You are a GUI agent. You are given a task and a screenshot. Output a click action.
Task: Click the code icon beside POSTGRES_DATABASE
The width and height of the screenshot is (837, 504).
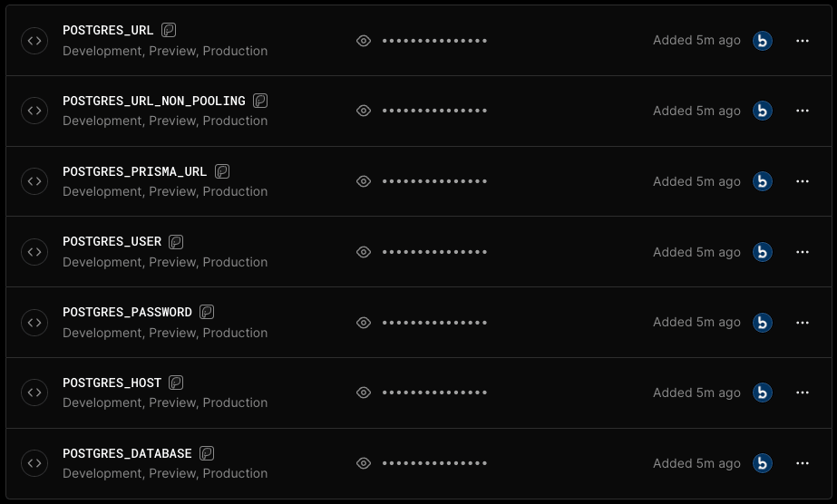point(34,463)
